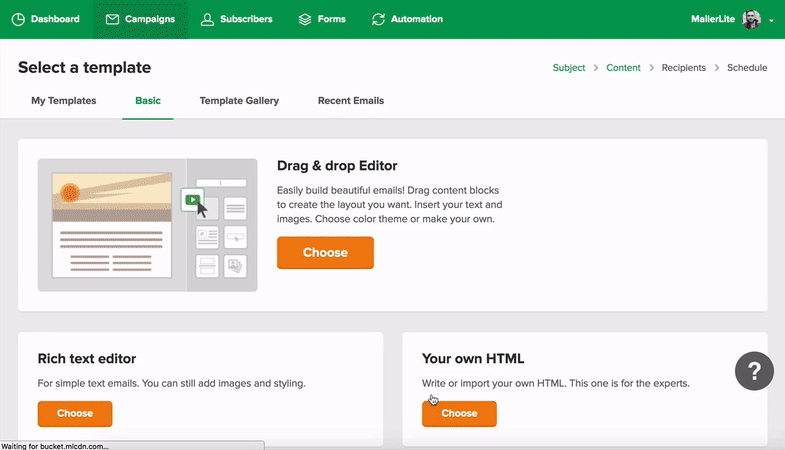Choose the Your own HTML option

[x=459, y=413]
